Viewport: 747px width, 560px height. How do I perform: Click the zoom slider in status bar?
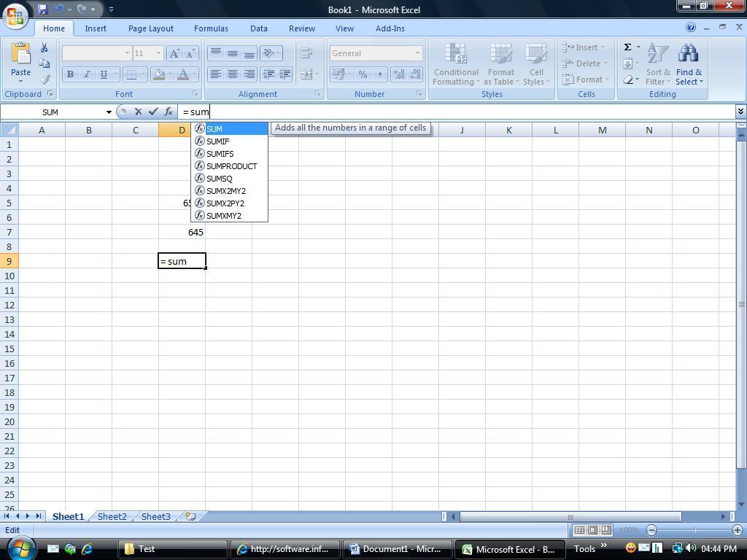click(694, 530)
